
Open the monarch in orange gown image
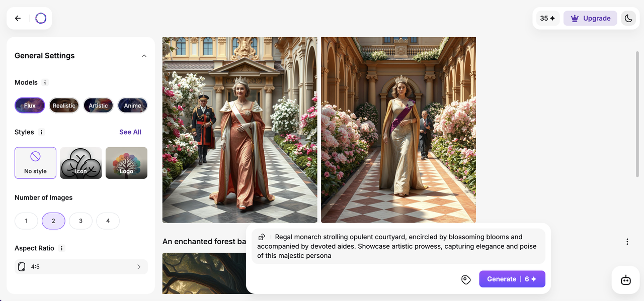239,130
